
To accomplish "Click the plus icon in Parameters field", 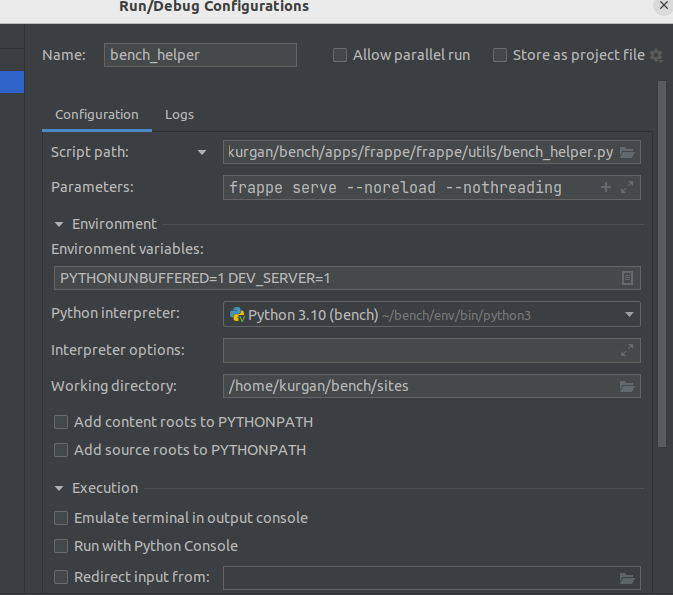I will click(x=606, y=187).
